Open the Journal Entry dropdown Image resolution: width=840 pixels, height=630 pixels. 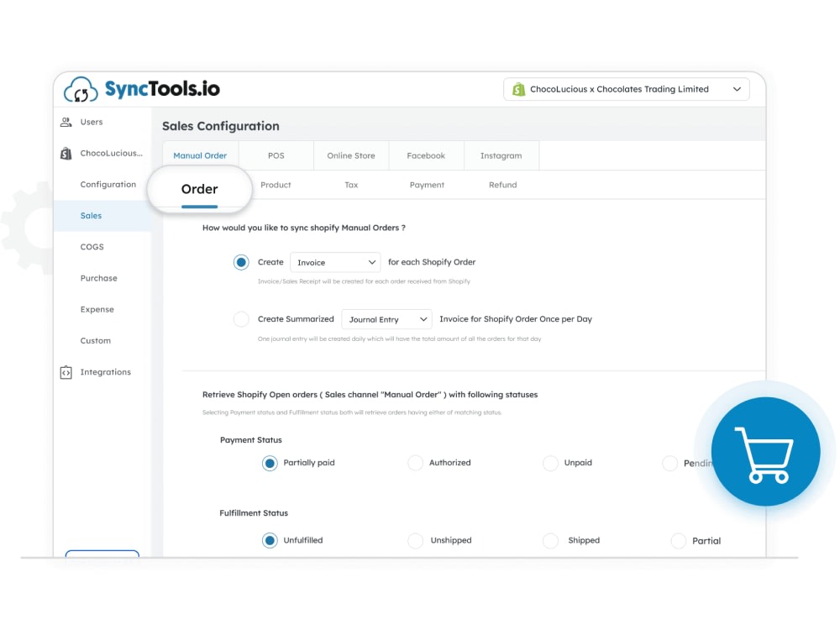[x=386, y=319]
